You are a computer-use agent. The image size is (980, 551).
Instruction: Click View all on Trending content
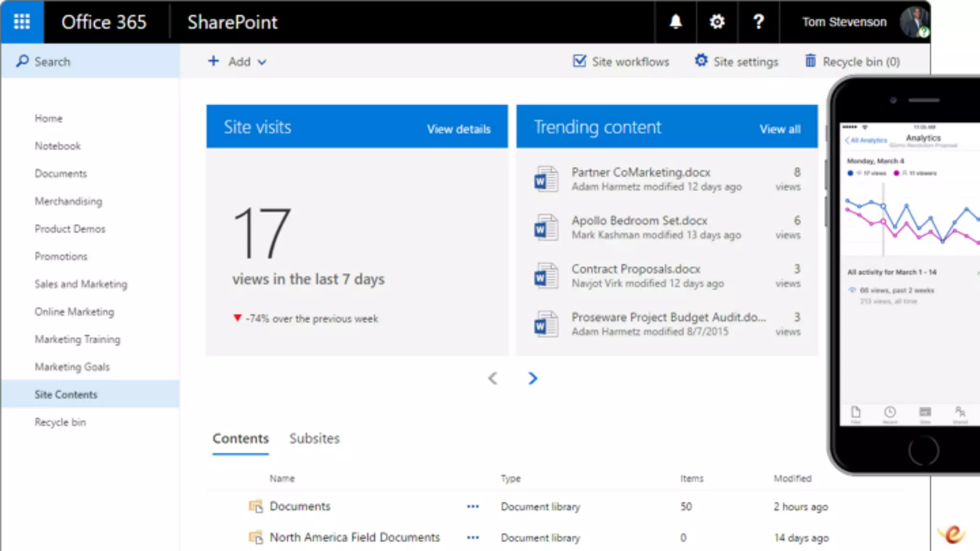tap(780, 129)
